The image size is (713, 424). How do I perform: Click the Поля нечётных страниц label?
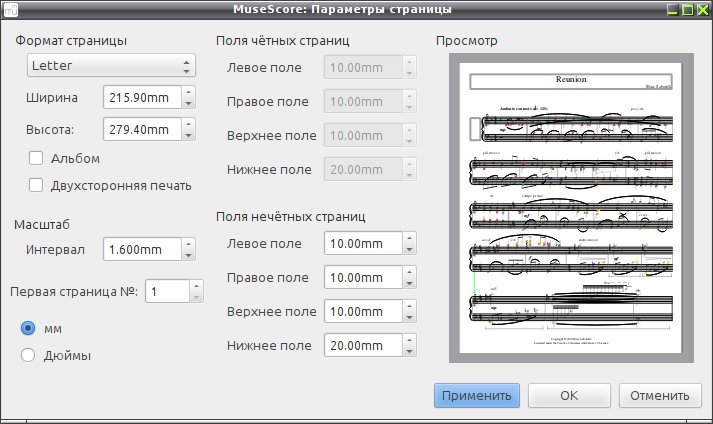(291, 217)
